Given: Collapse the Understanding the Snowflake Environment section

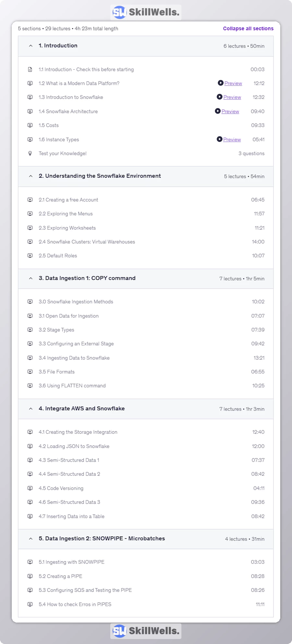Looking at the screenshot, I should click(x=30, y=176).
